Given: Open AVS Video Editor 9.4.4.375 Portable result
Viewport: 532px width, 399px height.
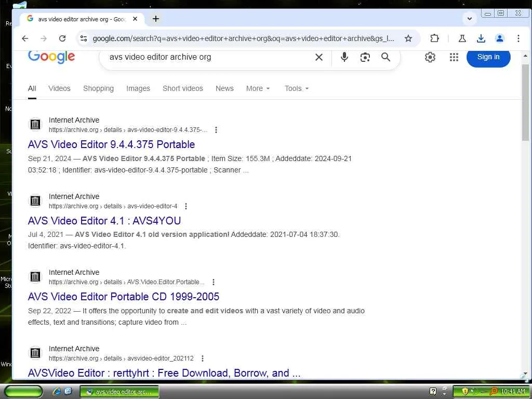Looking at the screenshot, I should point(111,144).
